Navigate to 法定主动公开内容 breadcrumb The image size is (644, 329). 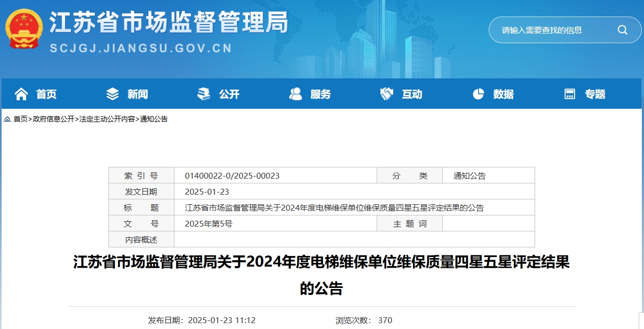(107, 119)
